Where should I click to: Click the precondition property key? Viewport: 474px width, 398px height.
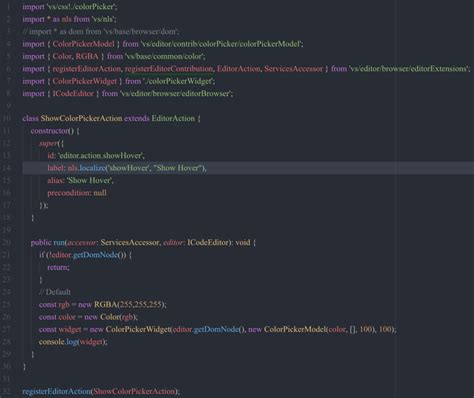tap(68, 193)
